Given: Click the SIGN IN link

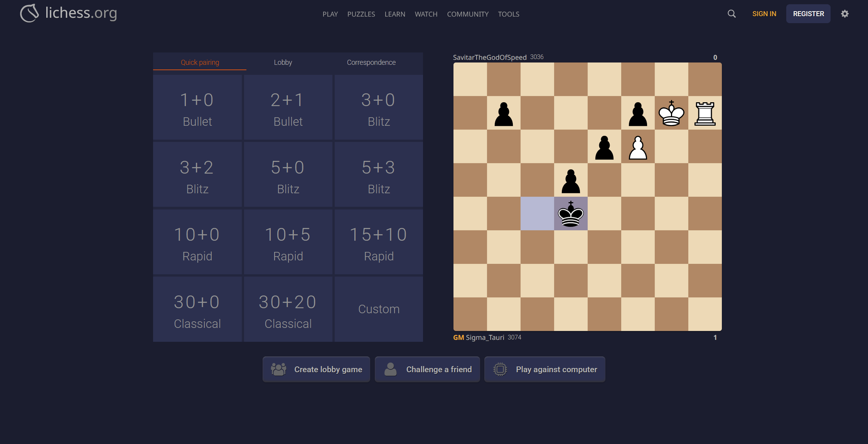Looking at the screenshot, I should pyautogui.click(x=764, y=14).
